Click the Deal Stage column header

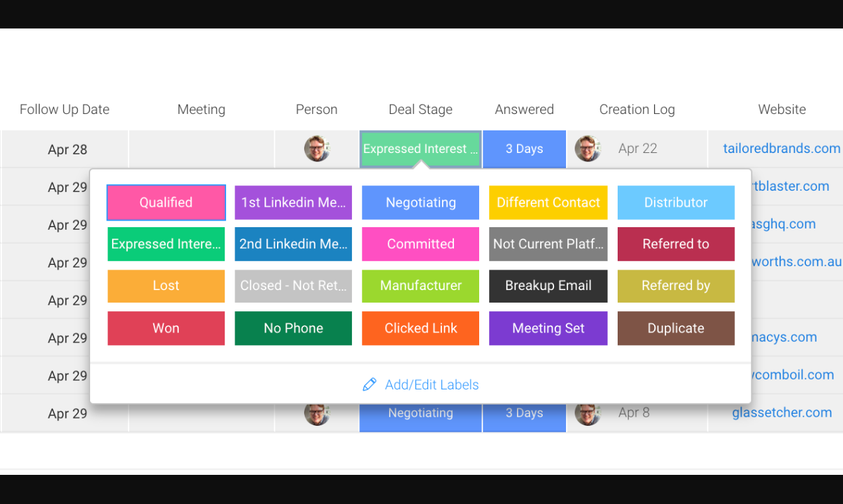(x=421, y=109)
